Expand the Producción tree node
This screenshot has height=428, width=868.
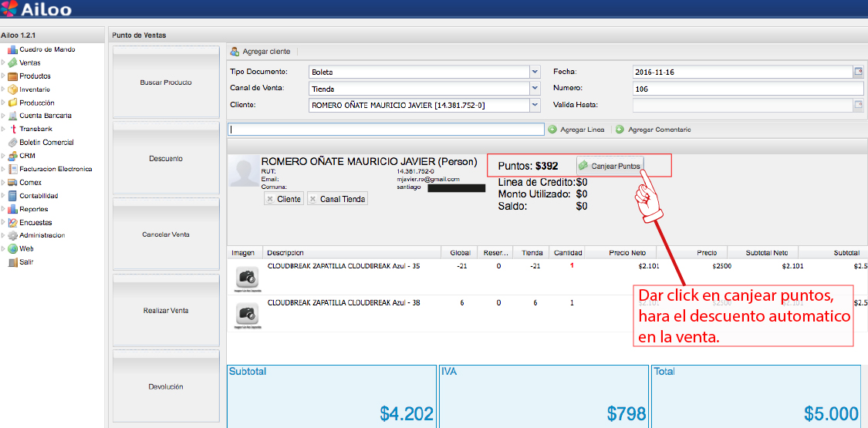click(x=3, y=103)
